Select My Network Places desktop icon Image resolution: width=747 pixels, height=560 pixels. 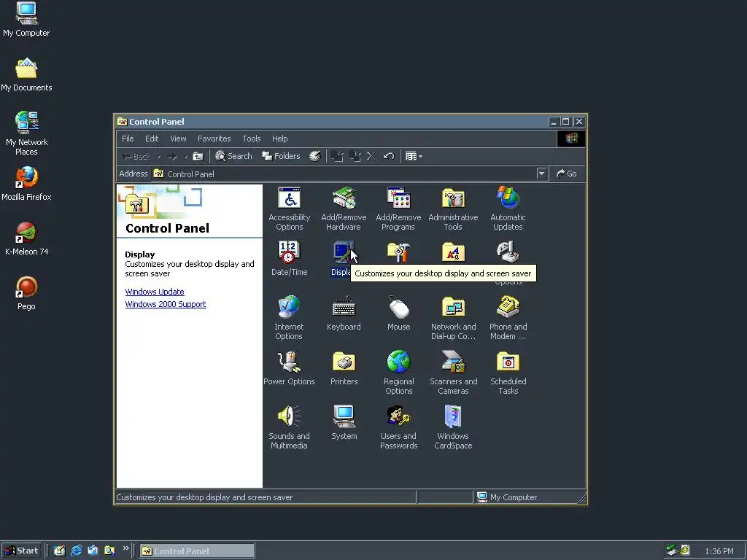tap(27, 133)
